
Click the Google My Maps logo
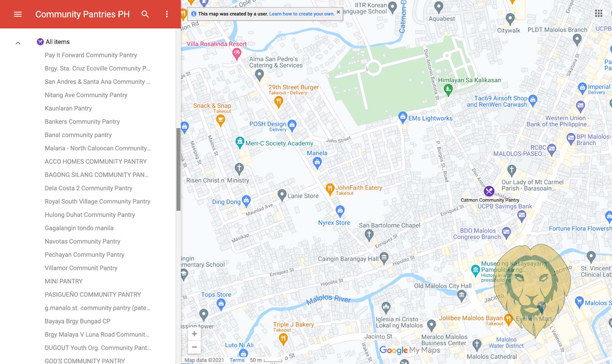[410, 350]
